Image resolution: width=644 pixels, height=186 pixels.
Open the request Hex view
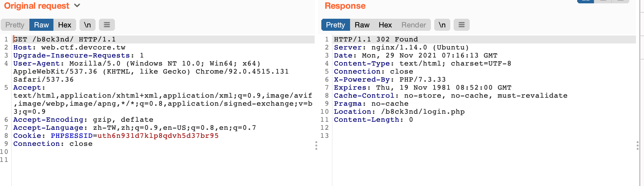point(64,25)
